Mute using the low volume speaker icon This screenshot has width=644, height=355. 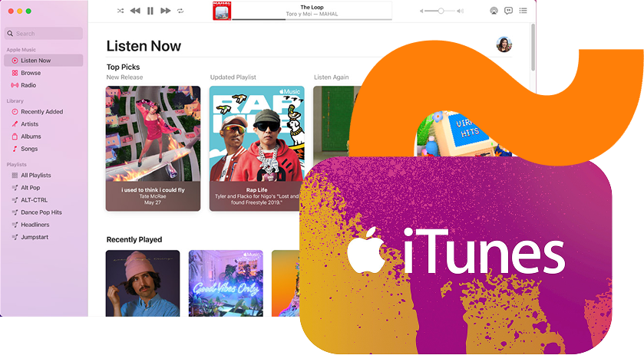(421, 11)
